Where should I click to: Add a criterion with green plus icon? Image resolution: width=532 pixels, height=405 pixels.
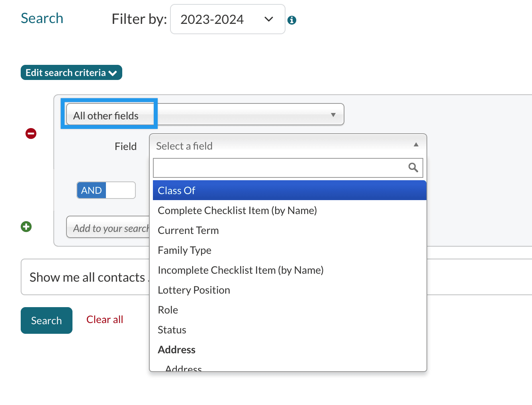26,227
